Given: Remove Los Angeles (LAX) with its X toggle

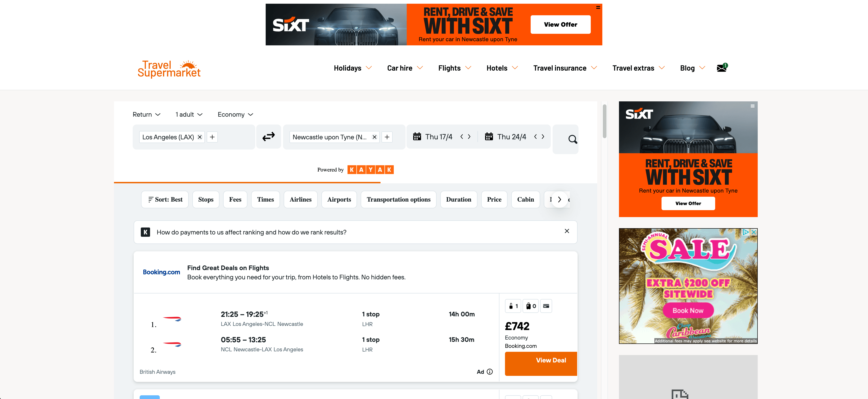Looking at the screenshot, I should tap(200, 137).
